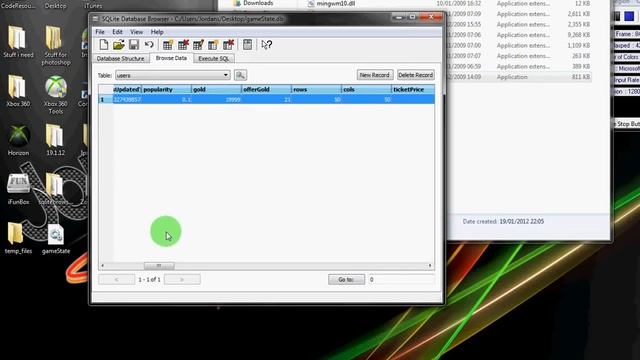Click the offerGold column header
Screen dimensions: 640x360
coord(267,89)
